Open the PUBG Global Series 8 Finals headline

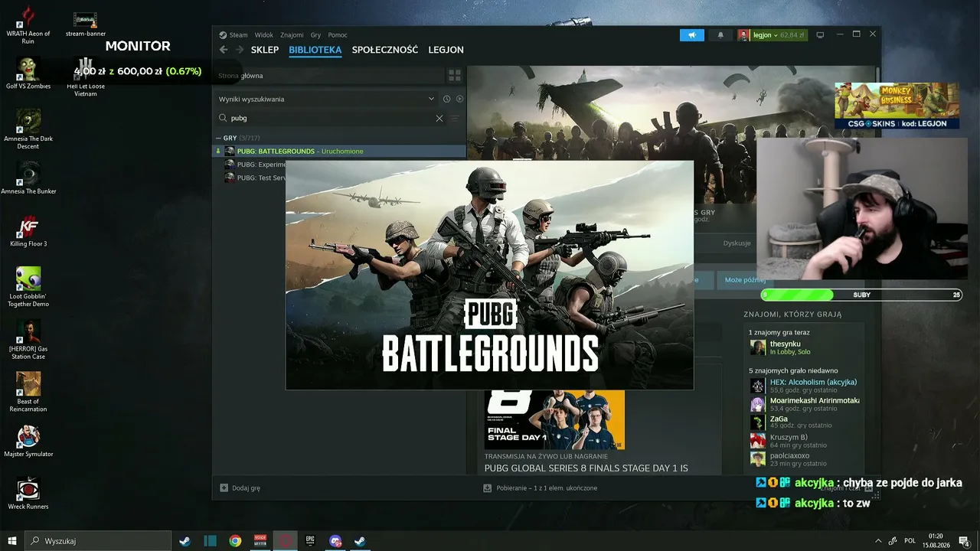(586, 468)
